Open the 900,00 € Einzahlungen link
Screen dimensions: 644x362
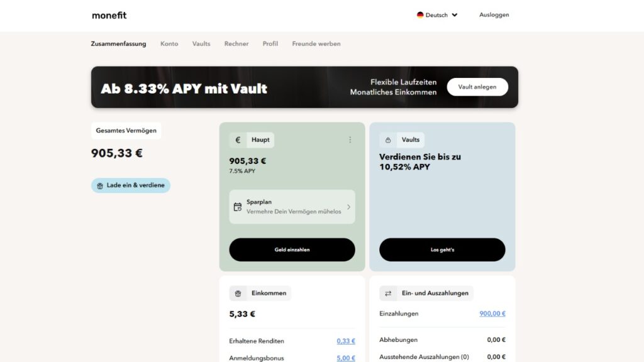tap(492, 314)
